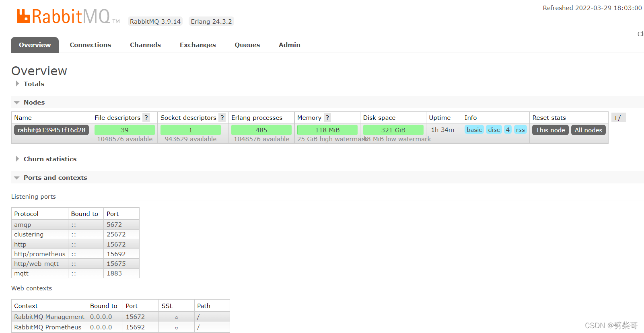The image size is (644, 333).
Task: Reset stats for This node
Action: click(x=550, y=130)
